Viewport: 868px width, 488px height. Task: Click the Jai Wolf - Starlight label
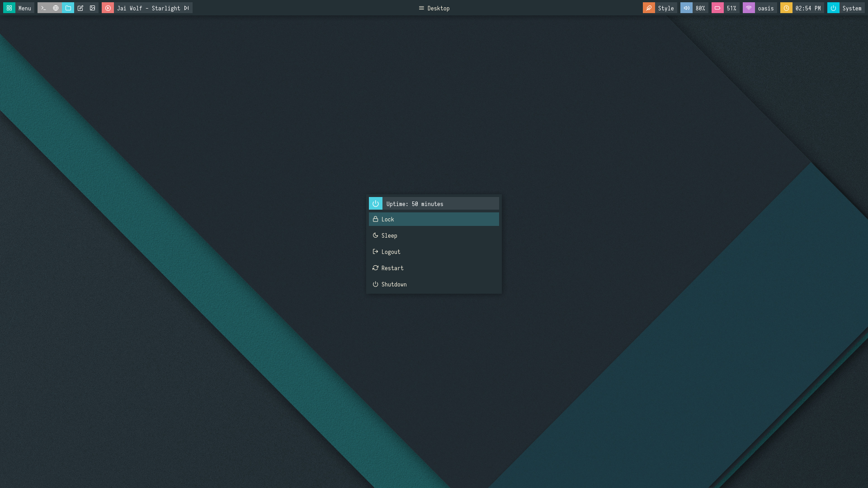click(148, 8)
